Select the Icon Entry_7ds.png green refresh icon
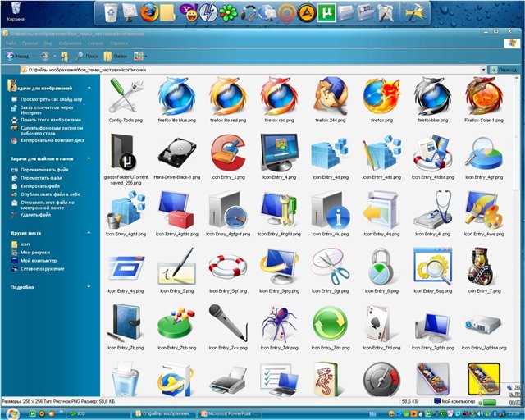This screenshot has height=420, width=525. pos(331,324)
